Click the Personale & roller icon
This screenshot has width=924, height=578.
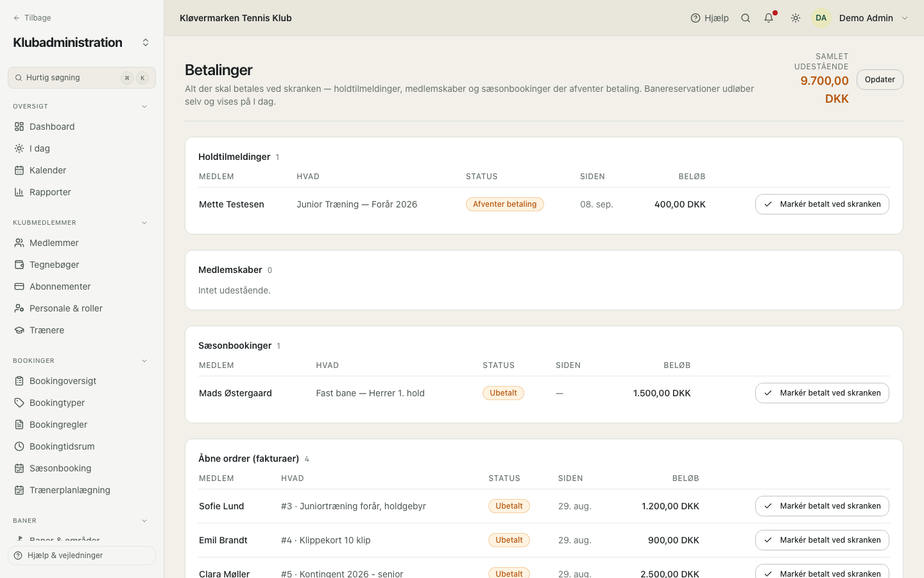click(19, 308)
